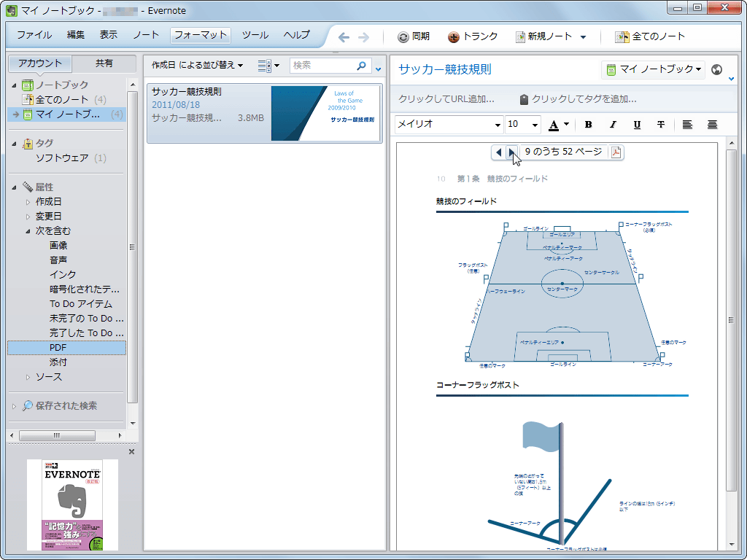This screenshot has height=560, width=747.
Task: Create a new note with 新規ノート
Action: (x=544, y=36)
